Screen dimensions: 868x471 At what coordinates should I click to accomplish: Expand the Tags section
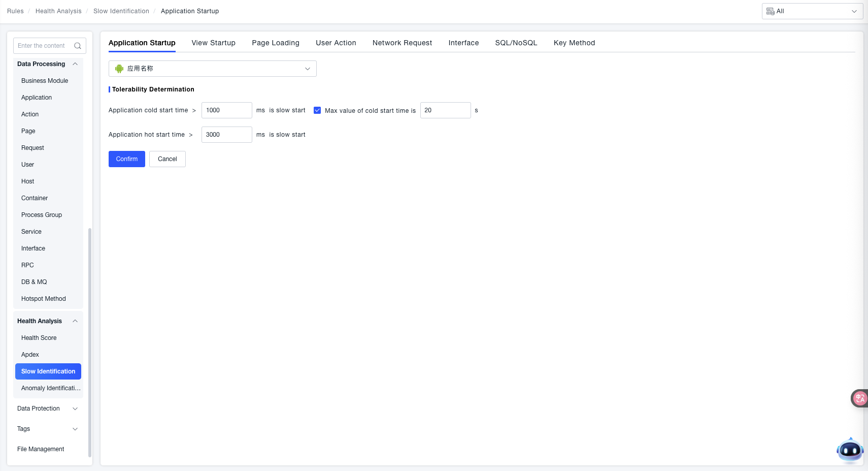coord(75,429)
